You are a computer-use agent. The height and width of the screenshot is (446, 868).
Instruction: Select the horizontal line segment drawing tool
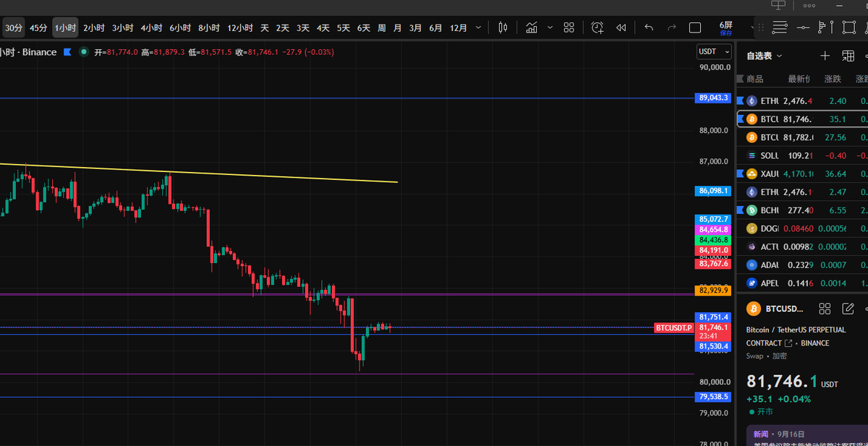(x=803, y=27)
